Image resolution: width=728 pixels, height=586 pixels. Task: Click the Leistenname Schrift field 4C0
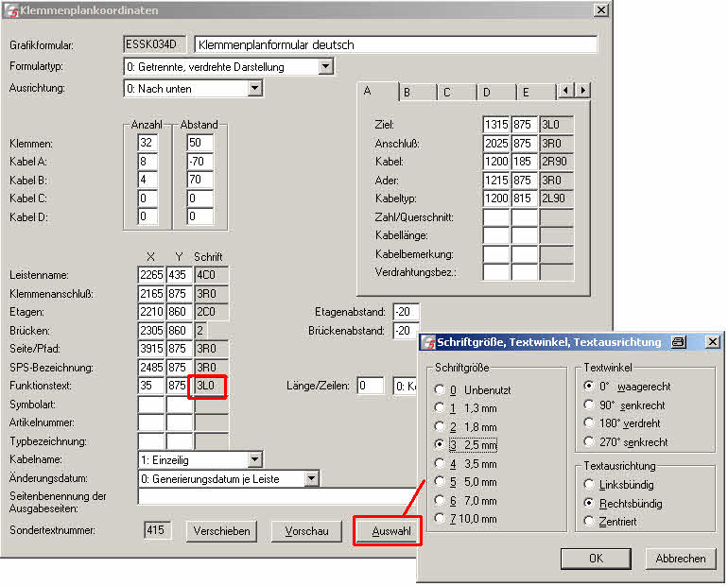(x=211, y=275)
